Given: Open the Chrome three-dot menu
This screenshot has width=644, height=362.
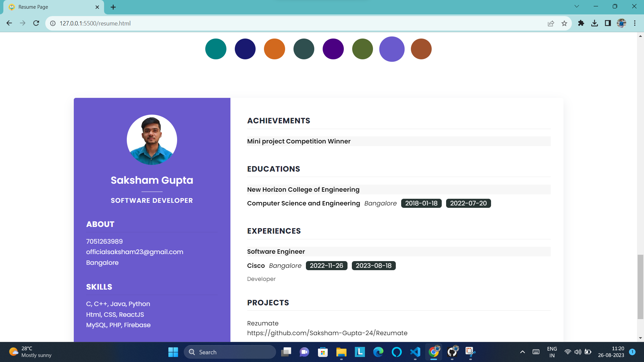Looking at the screenshot, I should click(635, 23).
